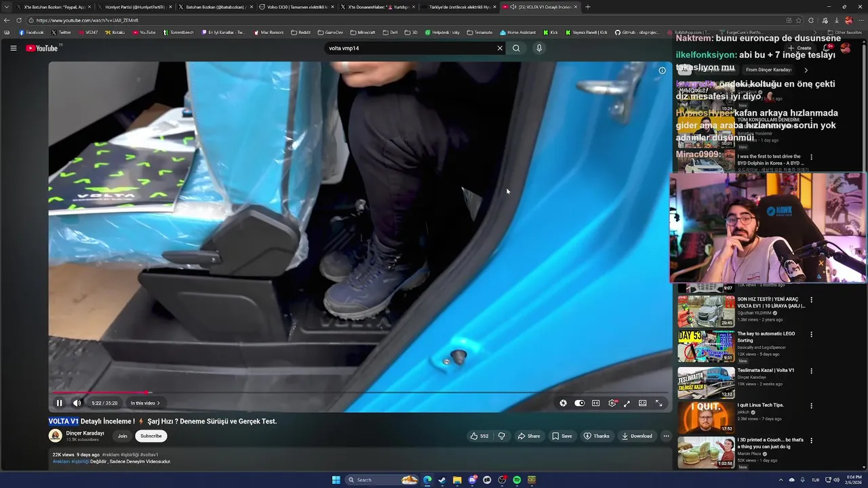
Task: Download the video
Action: [x=637, y=436]
